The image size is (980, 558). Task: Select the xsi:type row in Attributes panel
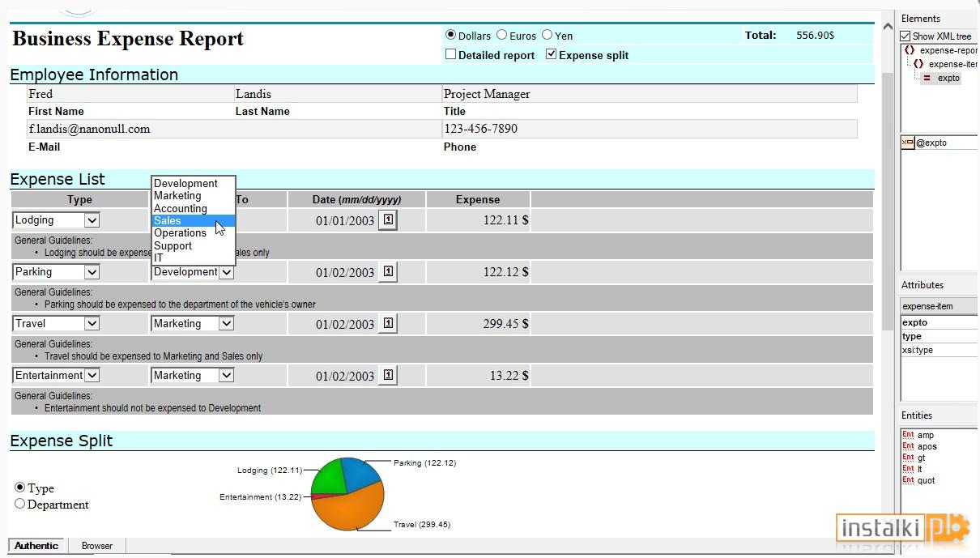(939, 350)
